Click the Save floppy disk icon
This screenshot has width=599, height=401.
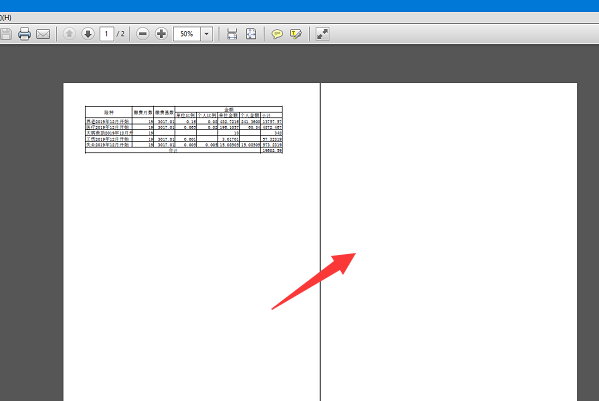[x=6, y=34]
